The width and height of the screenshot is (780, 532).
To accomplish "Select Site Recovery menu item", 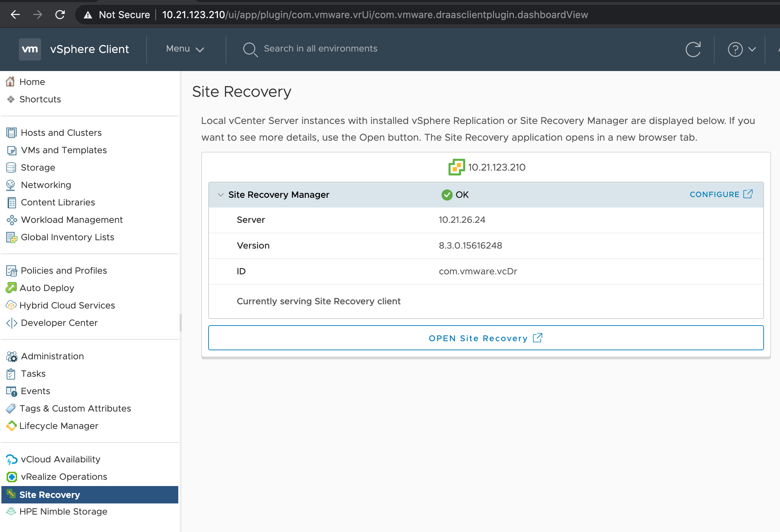I will [x=90, y=495].
